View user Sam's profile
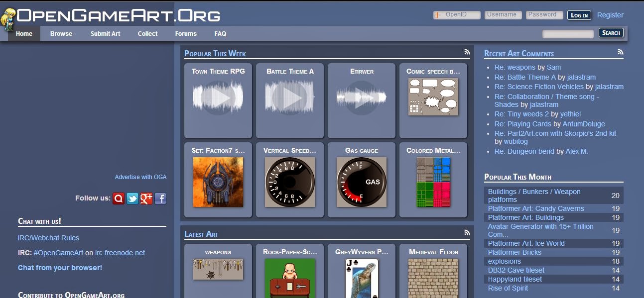644x298 pixels. point(554,67)
